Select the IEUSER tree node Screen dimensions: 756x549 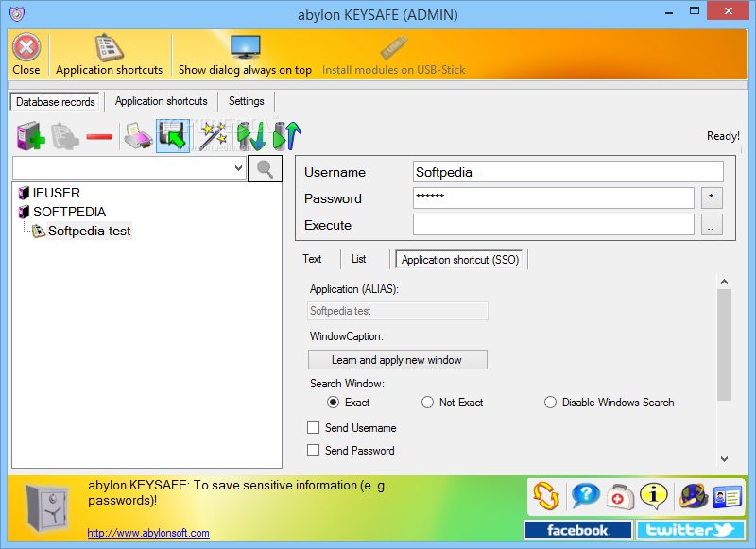(x=56, y=193)
